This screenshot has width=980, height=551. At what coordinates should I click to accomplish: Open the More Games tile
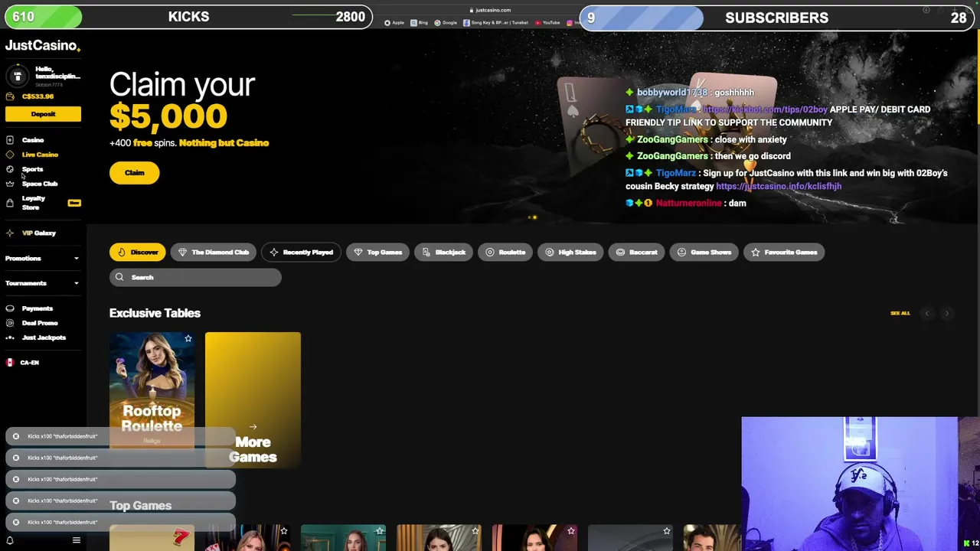(x=253, y=399)
